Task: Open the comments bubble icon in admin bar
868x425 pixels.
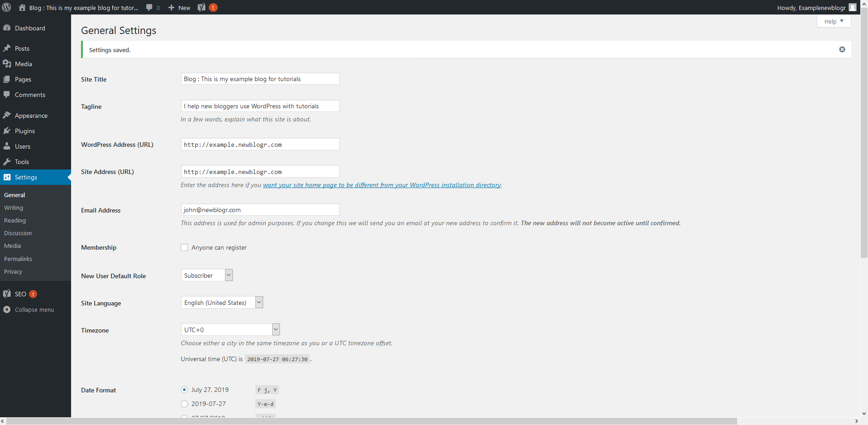Action: tap(149, 8)
